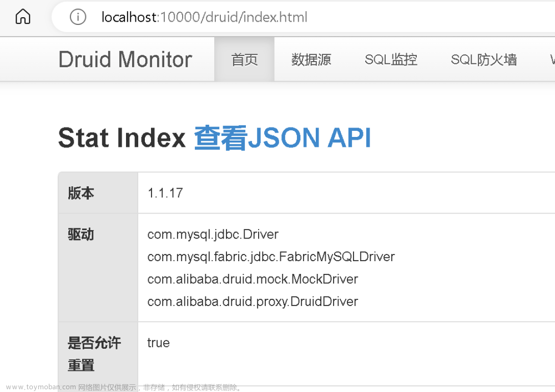Select the Stat Index heading
This screenshot has height=392, width=555.
[x=122, y=138]
